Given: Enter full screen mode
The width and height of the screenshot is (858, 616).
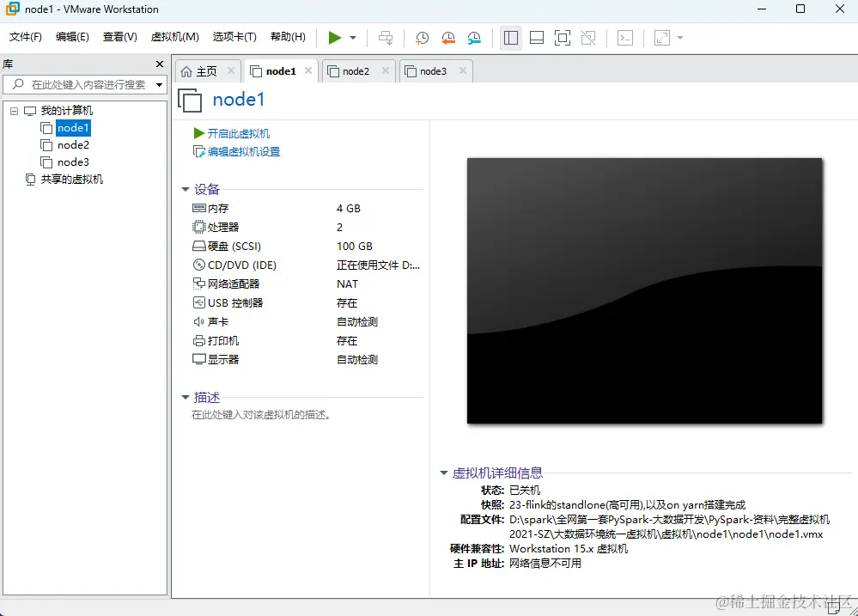Looking at the screenshot, I should tap(563, 38).
